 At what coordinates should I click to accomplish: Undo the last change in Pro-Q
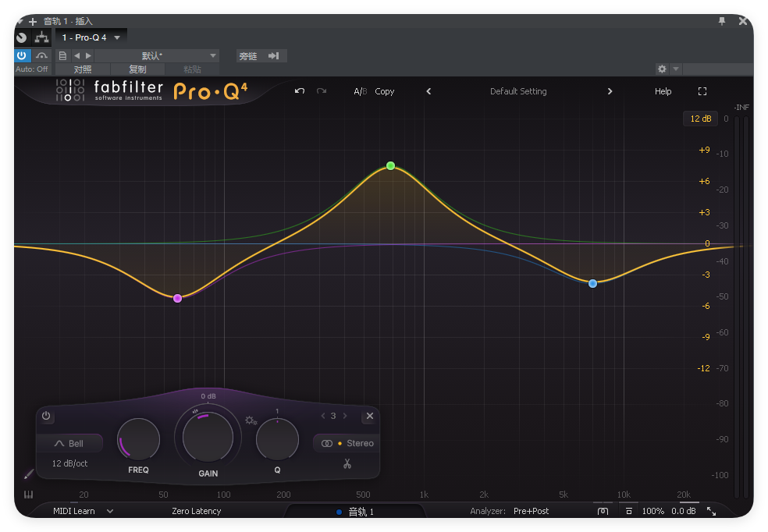pos(300,91)
